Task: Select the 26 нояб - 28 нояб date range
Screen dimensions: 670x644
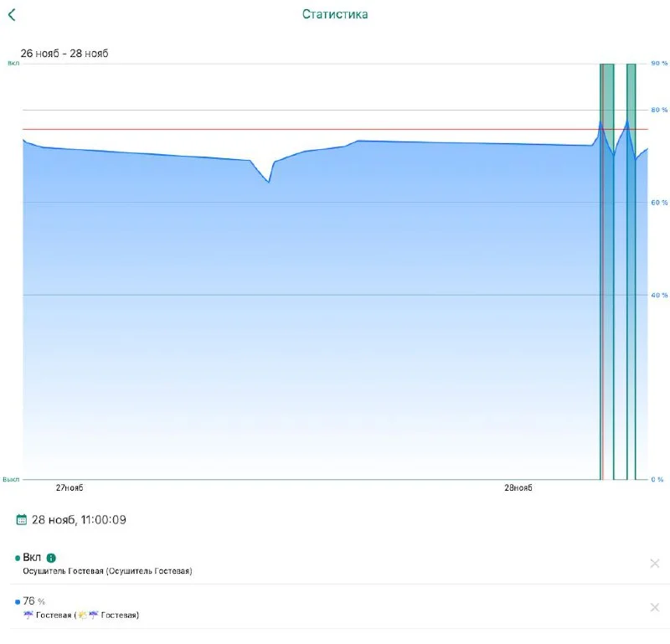Action: (64, 54)
